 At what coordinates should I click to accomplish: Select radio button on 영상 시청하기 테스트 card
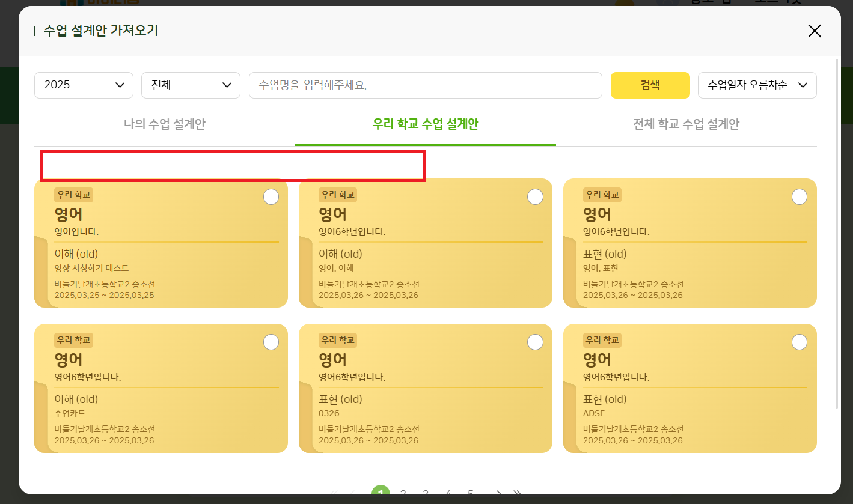[x=271, y=196]
